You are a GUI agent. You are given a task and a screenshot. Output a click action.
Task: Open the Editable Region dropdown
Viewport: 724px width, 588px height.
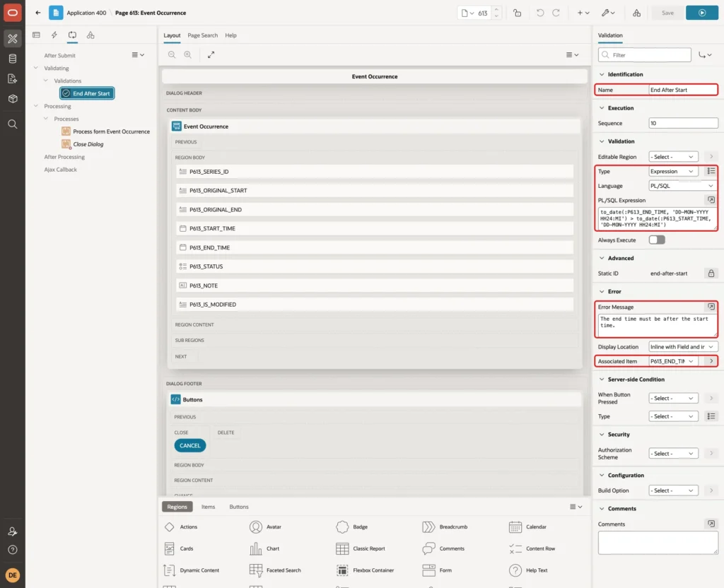(x=673, y=157)
